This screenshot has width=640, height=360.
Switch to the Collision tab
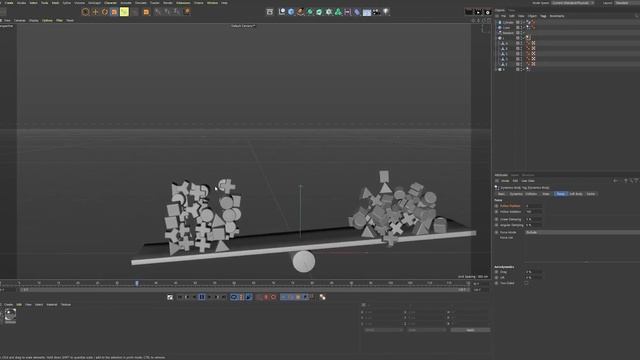click(531, 194)
